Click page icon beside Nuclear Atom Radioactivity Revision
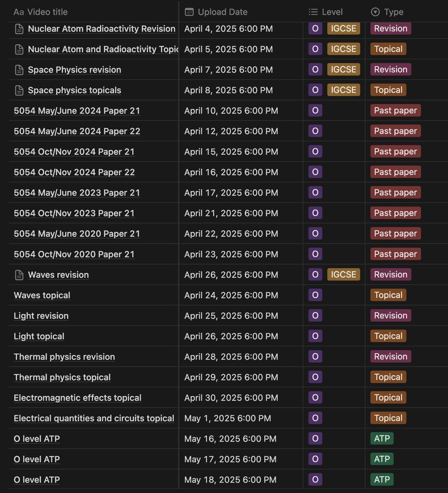 (19, 29)
